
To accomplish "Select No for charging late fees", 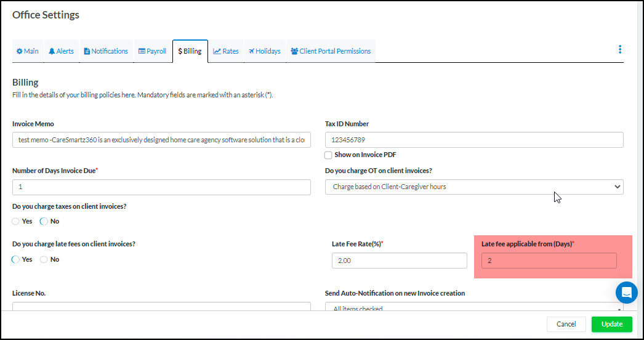I will coord(44,259).
